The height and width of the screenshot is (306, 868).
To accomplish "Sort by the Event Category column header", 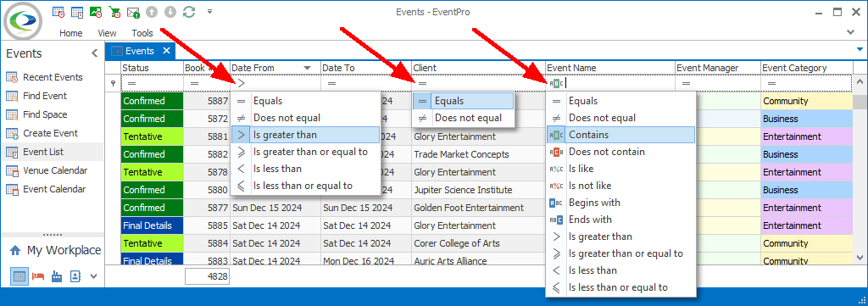I will (x=807, y=68).
